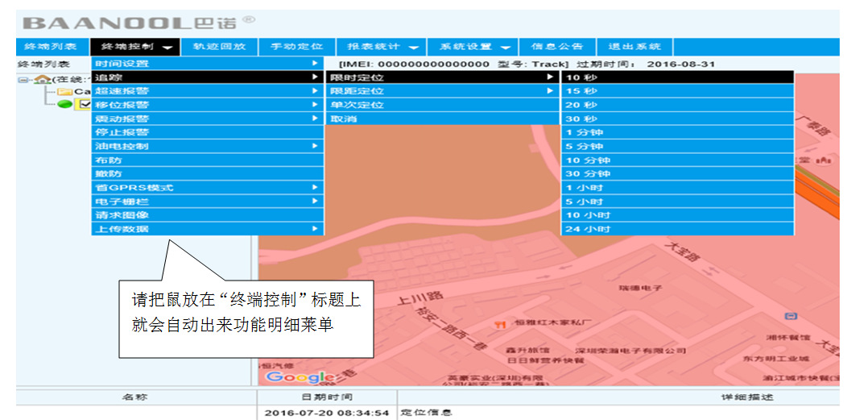The width and height of the screenshot is (868, 420).
Task: Click the 终端列表 panel heading
Action: tap(43, 64)
